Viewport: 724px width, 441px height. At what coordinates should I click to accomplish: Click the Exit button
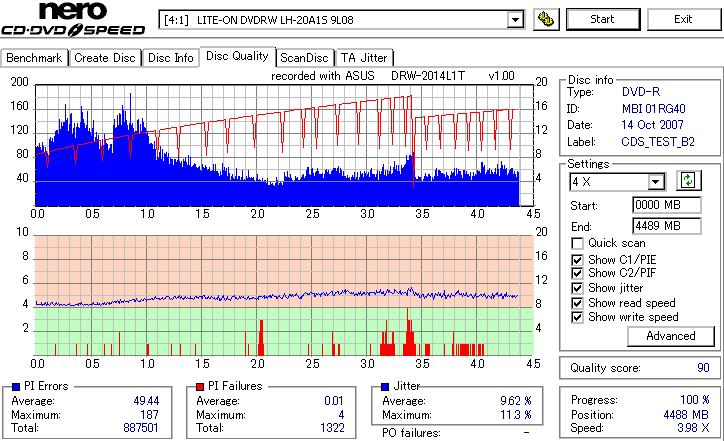click(683, 19)
